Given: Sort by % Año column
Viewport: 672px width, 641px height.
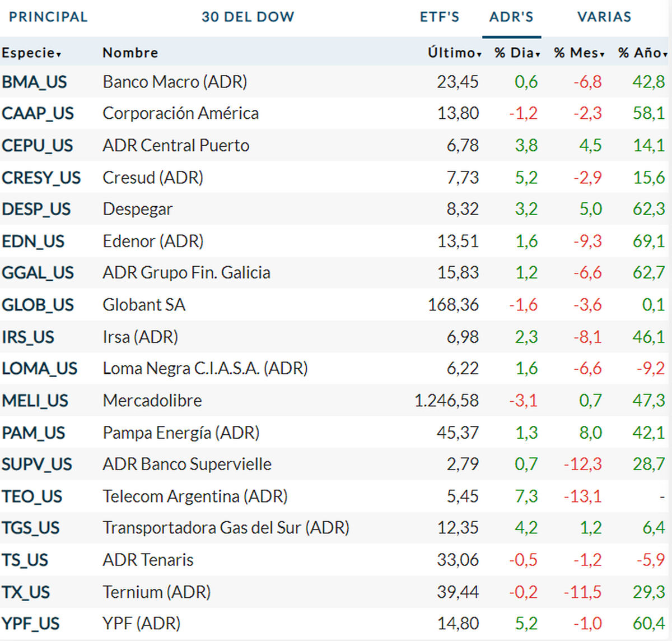Looking at the screenshot, I should (x=642, y=53).
